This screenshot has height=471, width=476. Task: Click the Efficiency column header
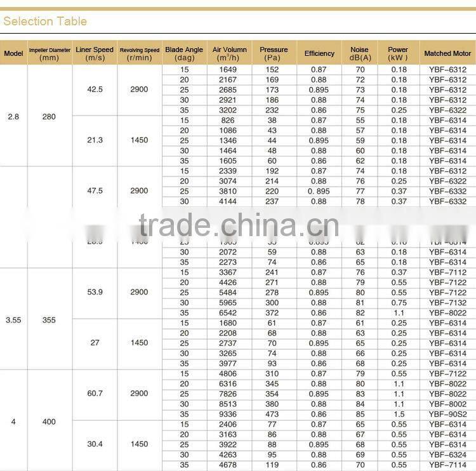coord(319,53)
